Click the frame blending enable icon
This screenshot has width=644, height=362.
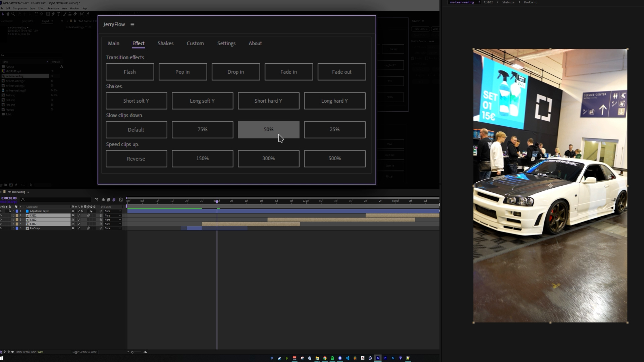[x=108, y=200]
